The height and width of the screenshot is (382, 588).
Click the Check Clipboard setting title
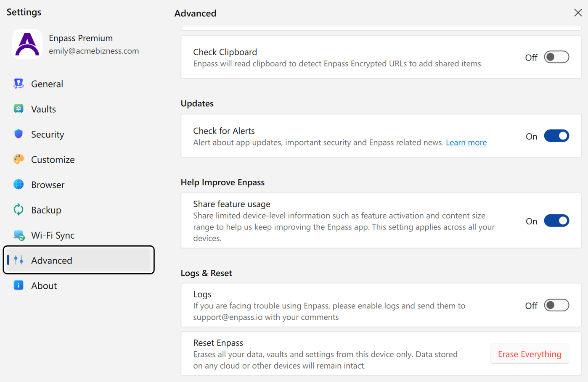click(x=225, y=52)
